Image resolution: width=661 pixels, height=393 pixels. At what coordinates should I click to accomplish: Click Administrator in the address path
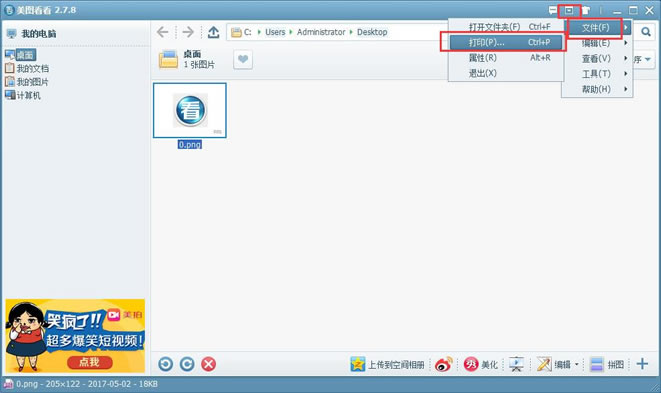point(321,32)
